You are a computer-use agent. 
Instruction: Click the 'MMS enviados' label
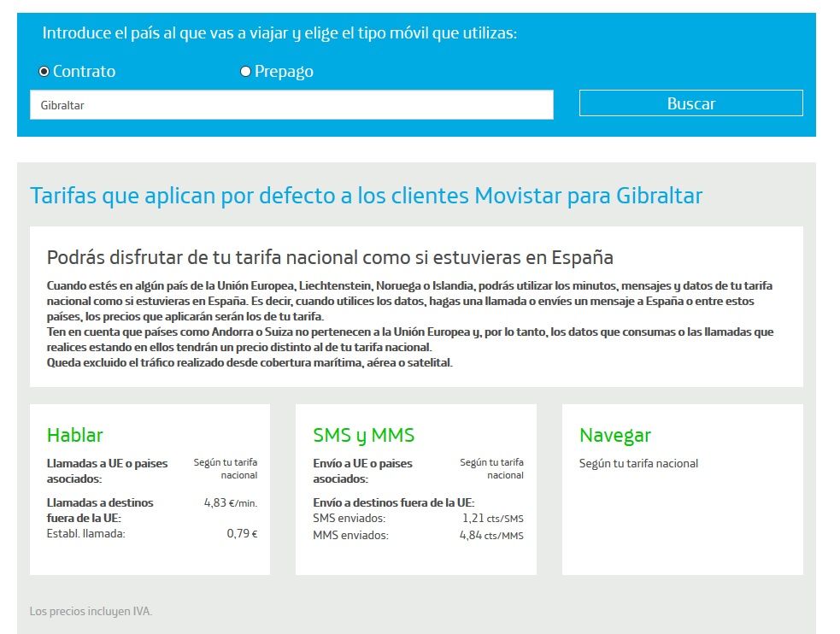pyautogui.click(x=350, y=536)
